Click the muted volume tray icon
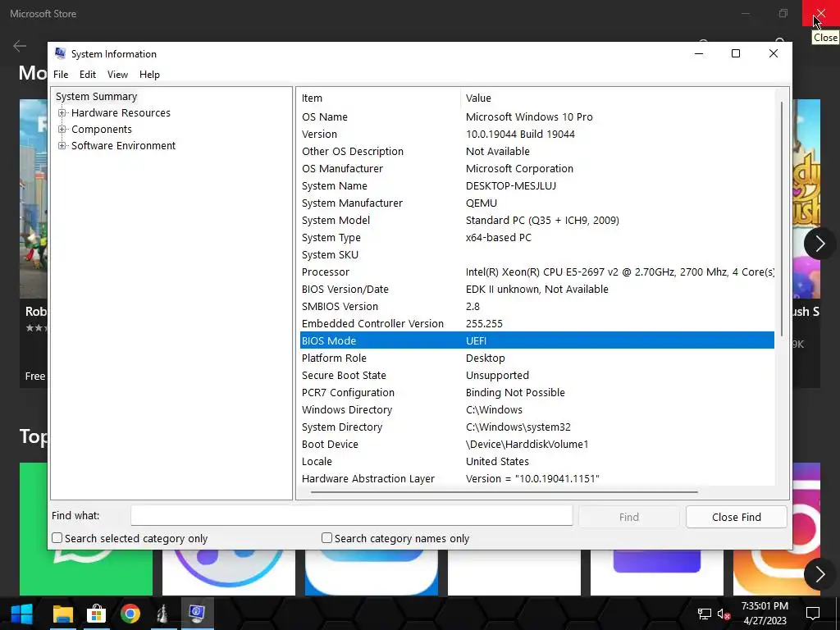Screen dimensions: 840x630 pos(724,614)
